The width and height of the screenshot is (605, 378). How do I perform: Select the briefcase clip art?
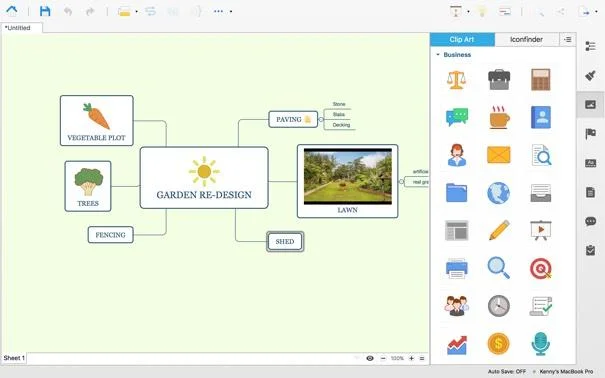point(499,79)
